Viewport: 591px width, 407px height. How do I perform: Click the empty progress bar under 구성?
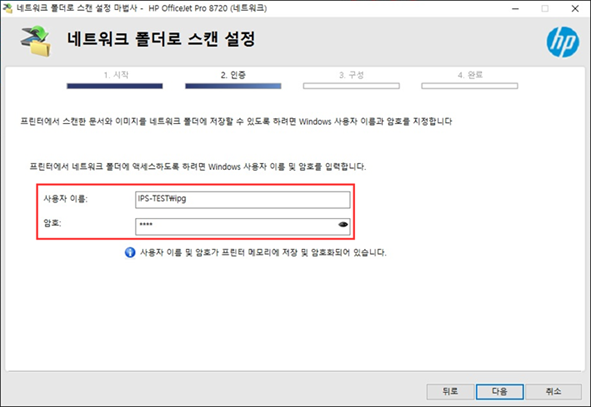351,86
